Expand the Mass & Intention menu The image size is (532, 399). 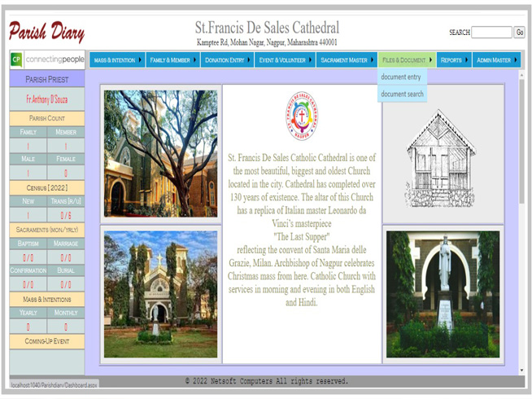(x=117, y=60)
